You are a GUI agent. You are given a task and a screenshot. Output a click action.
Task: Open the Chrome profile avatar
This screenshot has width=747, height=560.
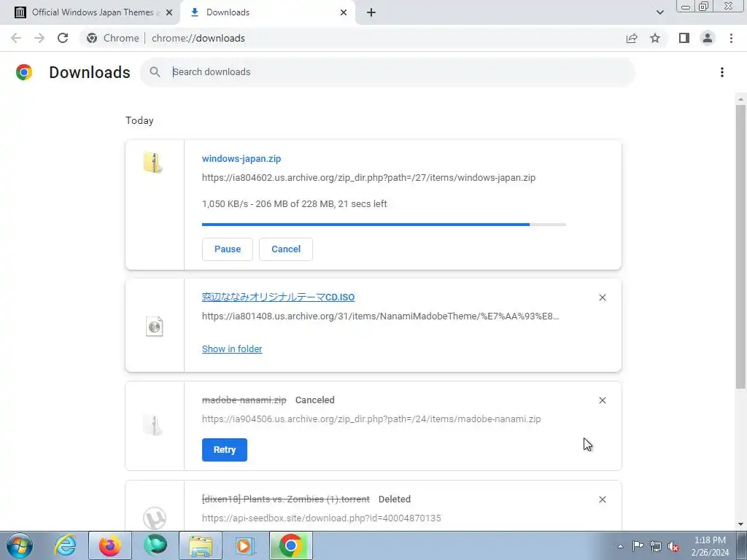pos(708,38)
